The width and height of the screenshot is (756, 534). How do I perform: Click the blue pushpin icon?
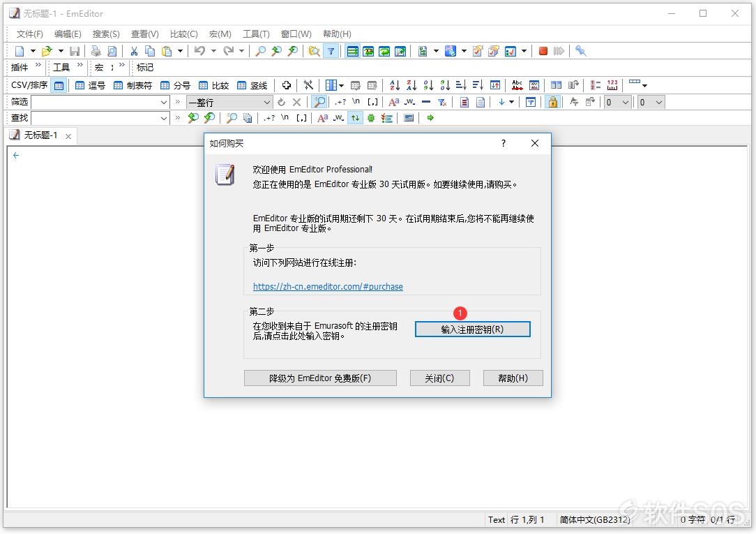(x=580, y=51)
